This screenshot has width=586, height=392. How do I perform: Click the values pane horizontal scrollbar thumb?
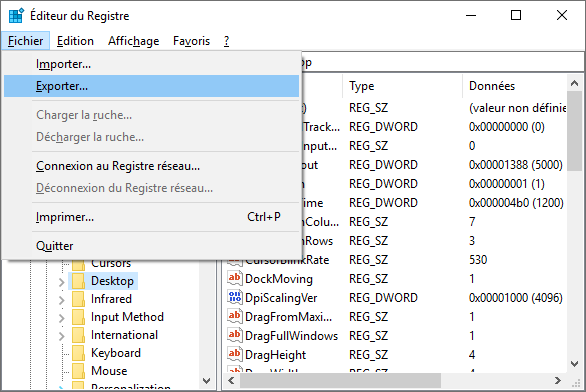tap(340, 380)
